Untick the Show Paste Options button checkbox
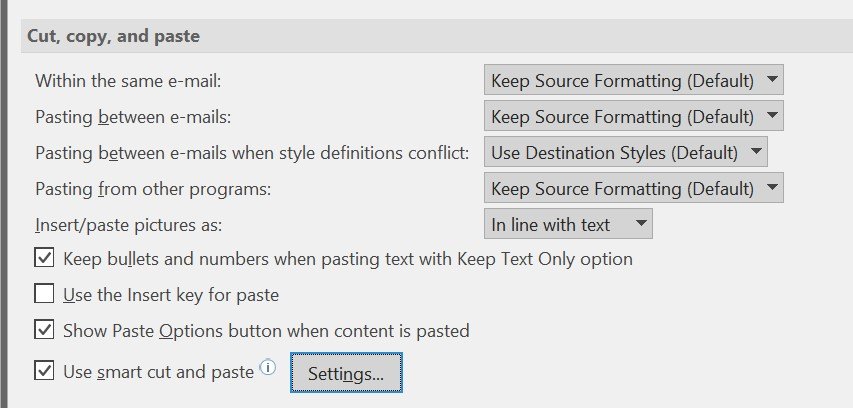The width and height of the screenshot is (853, 408). [x=45, y=330]
